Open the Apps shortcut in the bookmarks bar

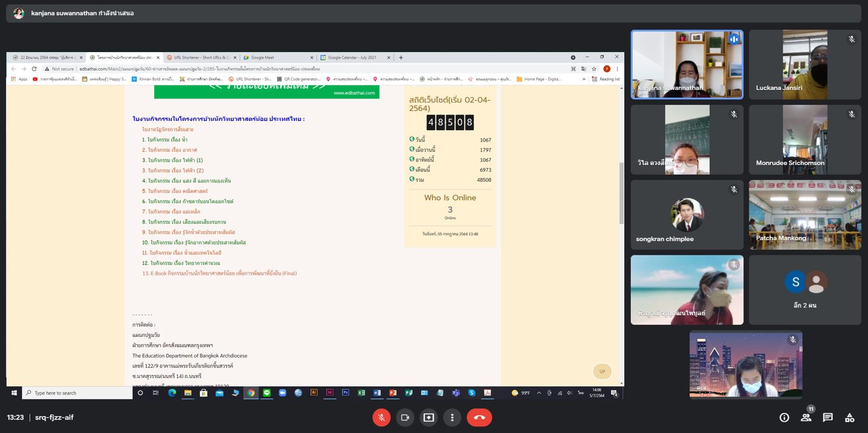click(19, 79)
